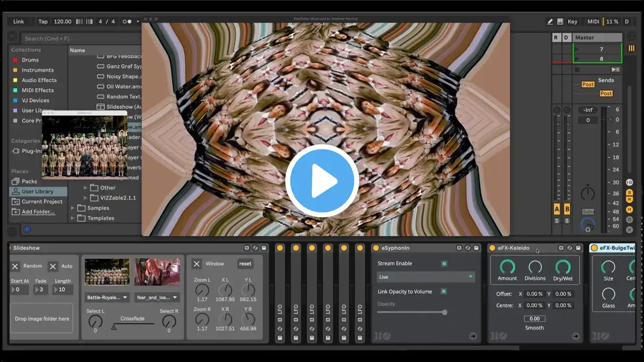Toggle the Auto option in Slideshow
The image size is (644, 362).
pyautogui.click(x=53, y=266)
